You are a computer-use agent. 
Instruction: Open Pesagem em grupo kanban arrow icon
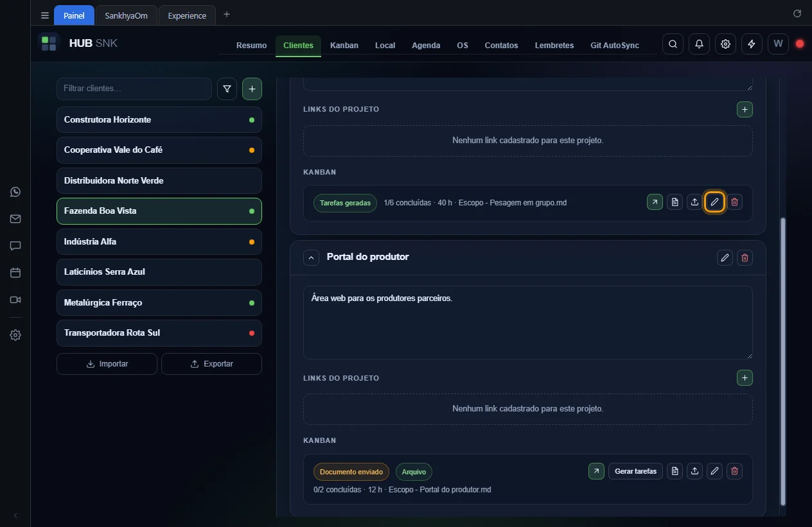[x=655, y=202]
